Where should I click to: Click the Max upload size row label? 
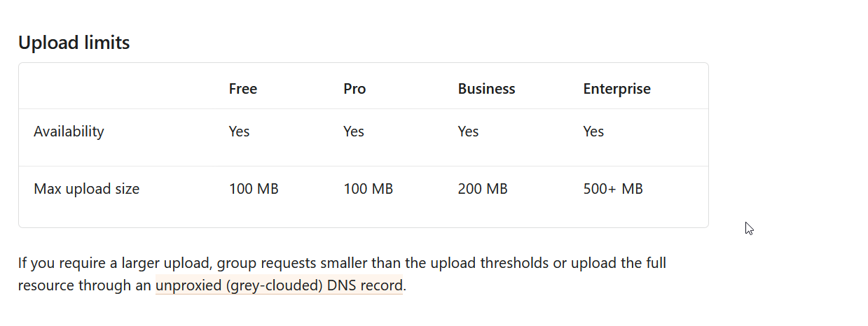(86, 189)
